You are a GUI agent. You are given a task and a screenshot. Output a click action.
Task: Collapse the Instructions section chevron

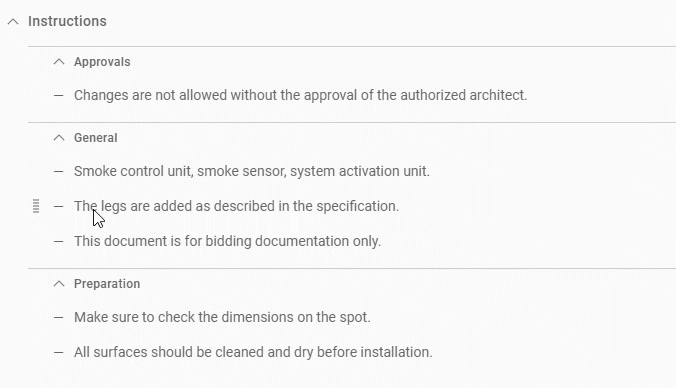tap(13, 21)
